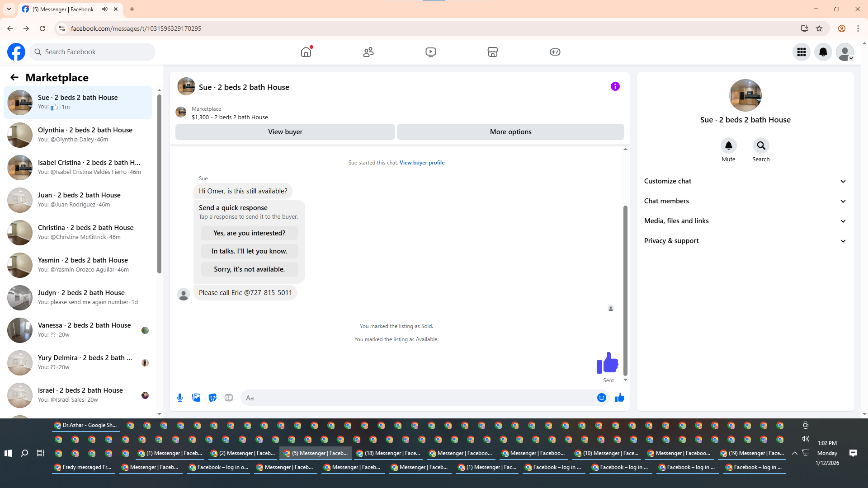Open the sticker picker icon
The width and height of the screenshot is (868, 488).
(x=212, y=398)
